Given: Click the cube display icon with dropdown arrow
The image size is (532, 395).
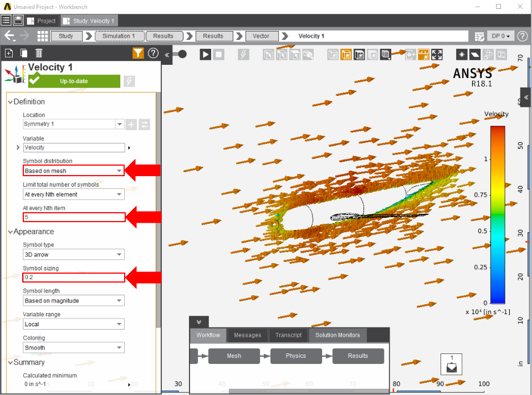Looking at the screenshot, I should (x=386, y=54).
